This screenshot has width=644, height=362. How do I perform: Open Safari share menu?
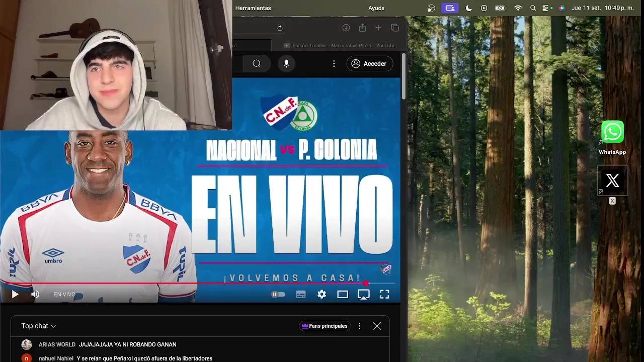pos(362,28)
